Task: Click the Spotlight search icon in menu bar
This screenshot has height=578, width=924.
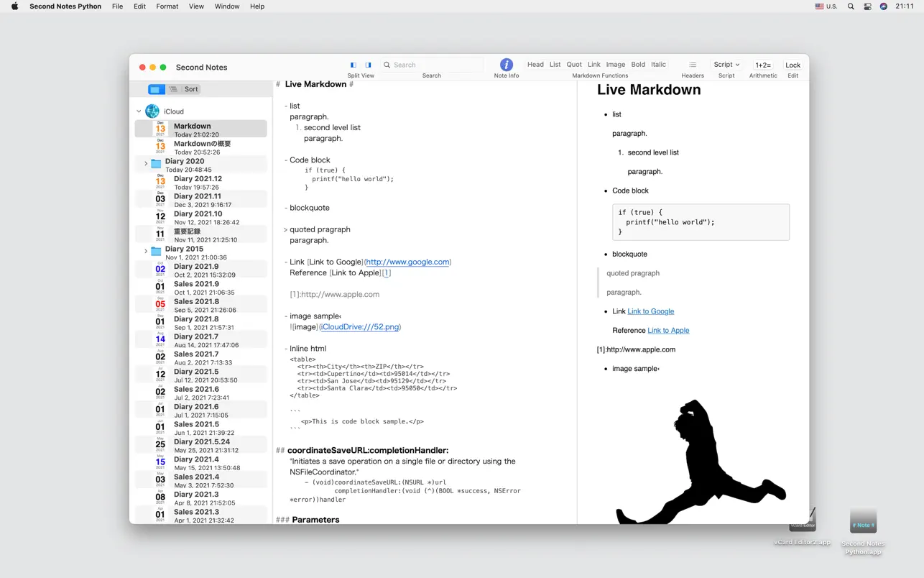Action: click(x=850, y=6)
